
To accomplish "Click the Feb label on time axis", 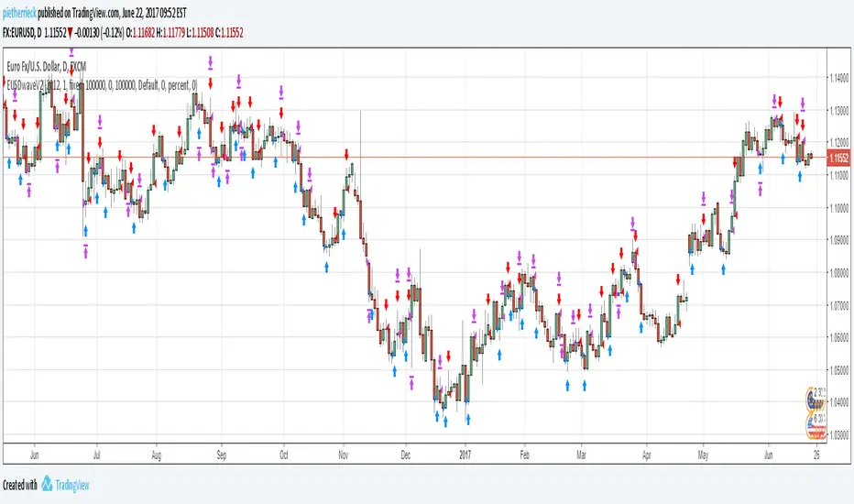I will [524, 455].
